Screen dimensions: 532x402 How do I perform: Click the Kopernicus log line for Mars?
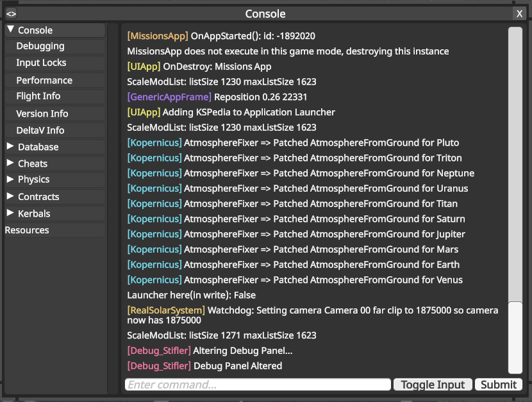click(x=293, y=249)
